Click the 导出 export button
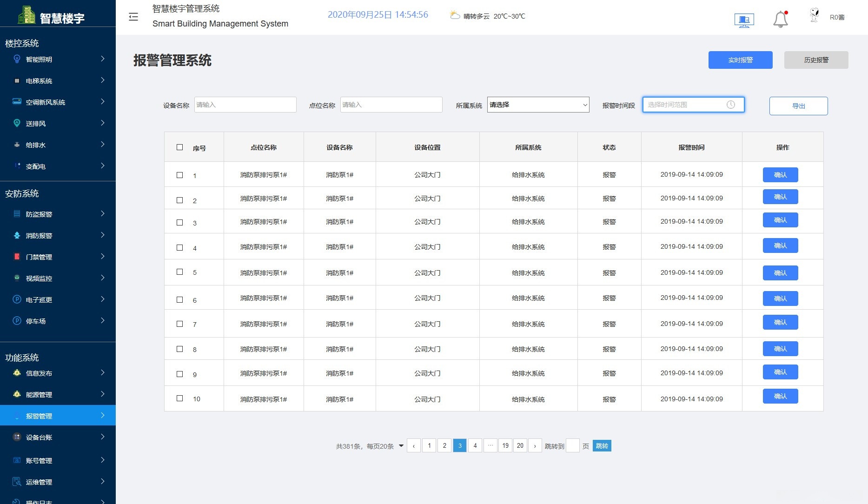 (799, 106)
